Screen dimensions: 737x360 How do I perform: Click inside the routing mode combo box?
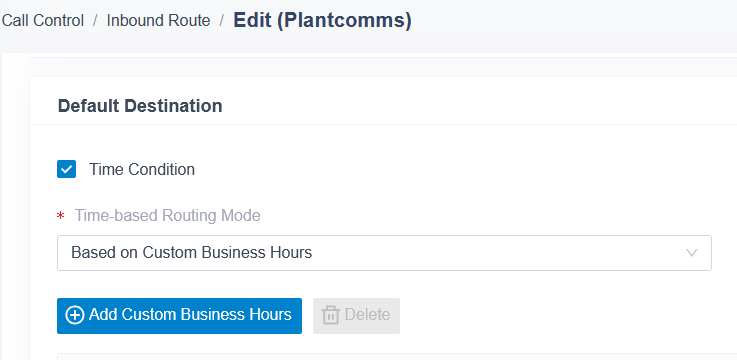384,253
